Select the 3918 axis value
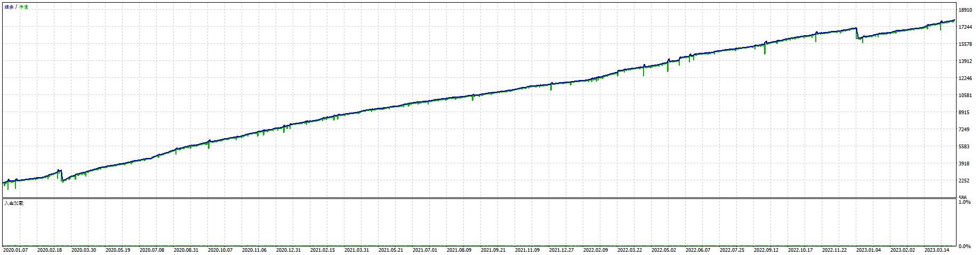The height and width of the screenshot is (255, 980). [965, 164]
